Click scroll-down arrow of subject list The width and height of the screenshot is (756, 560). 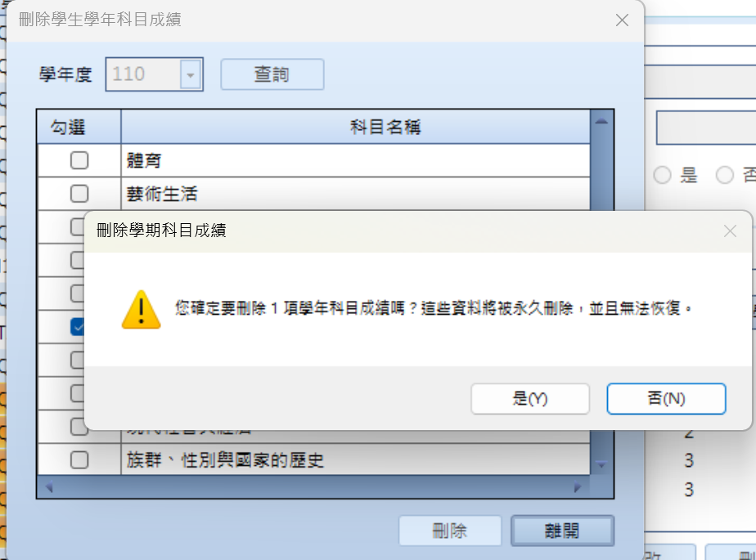pyautogui.click(x=601, y=464)
